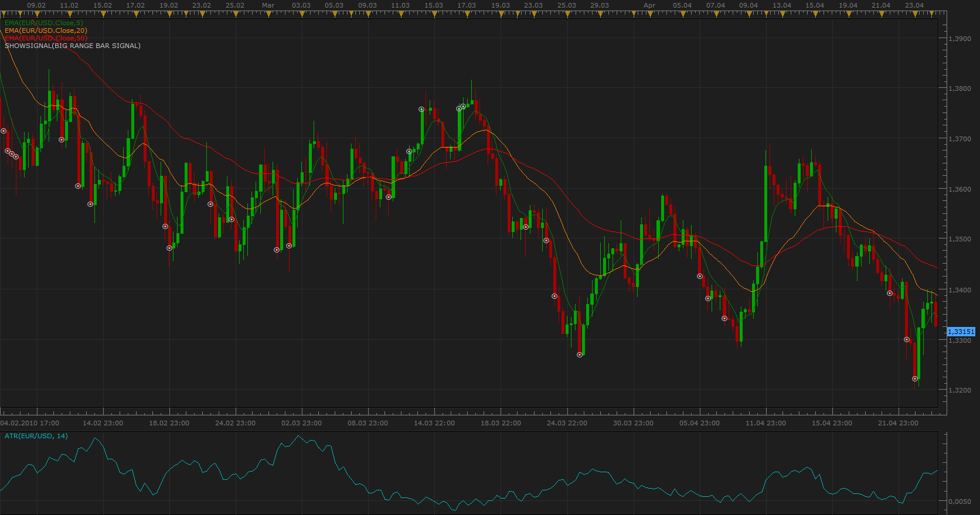This screenshot has width=980, height=515.
Task: Click the signal circle at the late-March low
Action: pyautogui.click(x=580, y=355)
